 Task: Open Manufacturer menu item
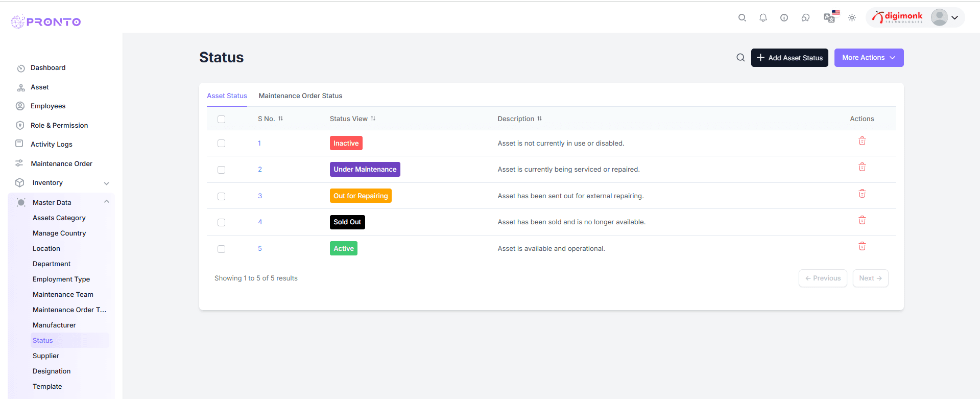(x=54, y=325)
